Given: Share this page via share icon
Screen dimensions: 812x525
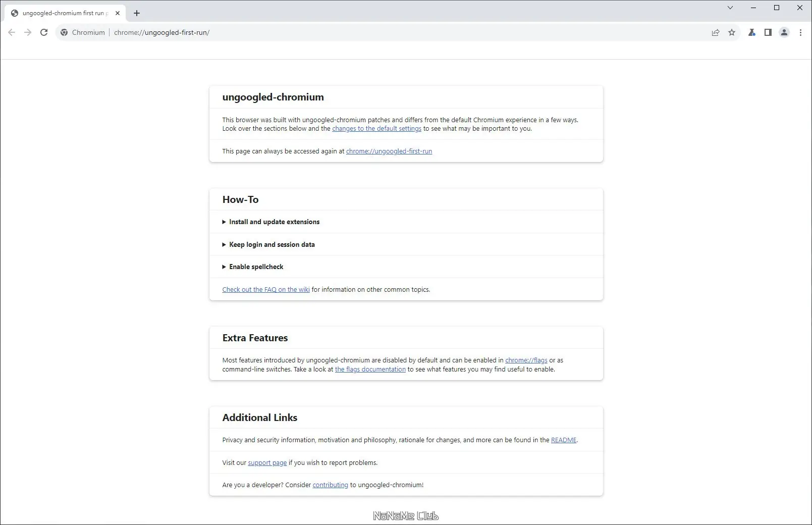Looking at the screenshot, I should coord(715,32).
